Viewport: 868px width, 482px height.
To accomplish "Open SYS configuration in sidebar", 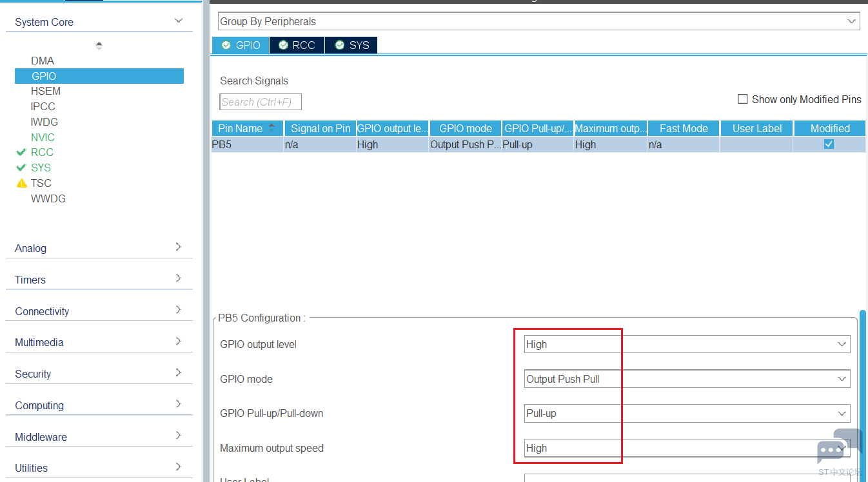I will pos(41,168).
